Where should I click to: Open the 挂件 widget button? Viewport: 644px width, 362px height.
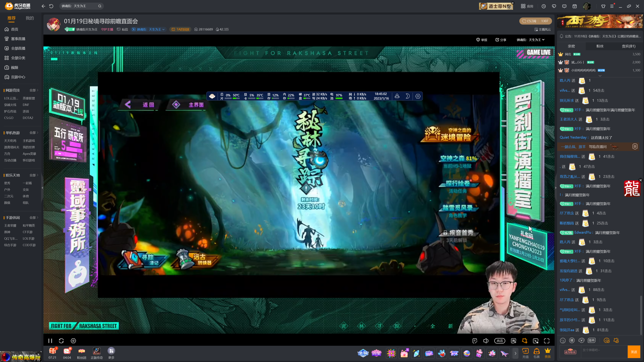tap(592, 341)
